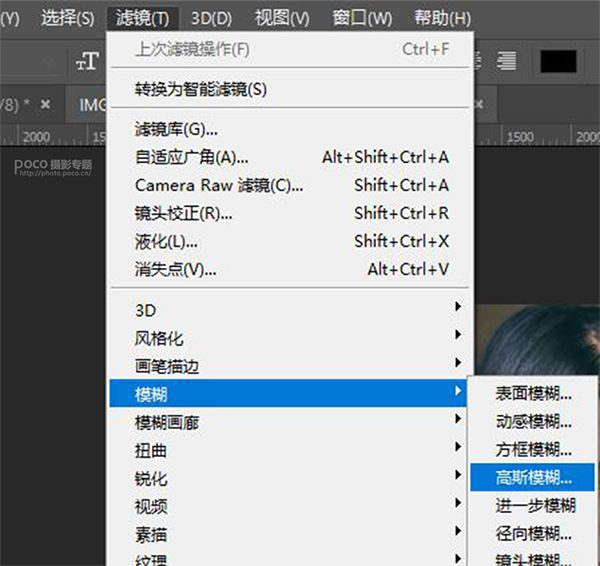The height and width of the screenshot is (566, 600).
Task: Expand the 扭曲 submenu
Action: tap(289, 450)
